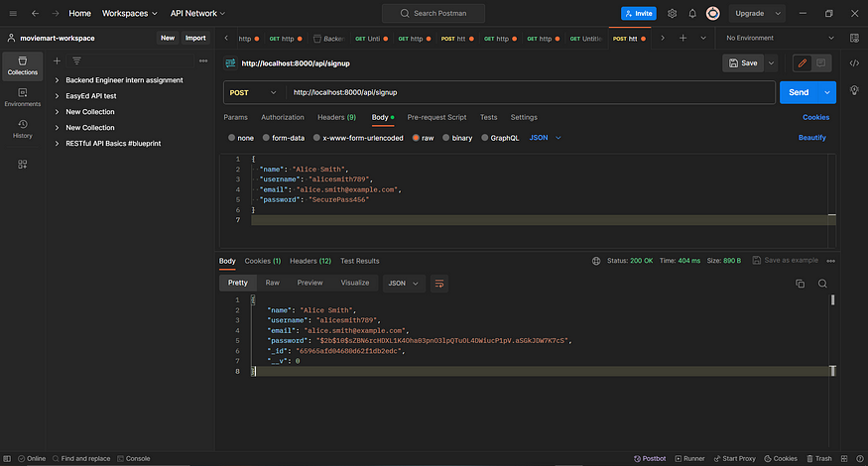Toggle the sidebar icon in the status bar
Screen dimensions: 868x466
(x=7, y=458)
